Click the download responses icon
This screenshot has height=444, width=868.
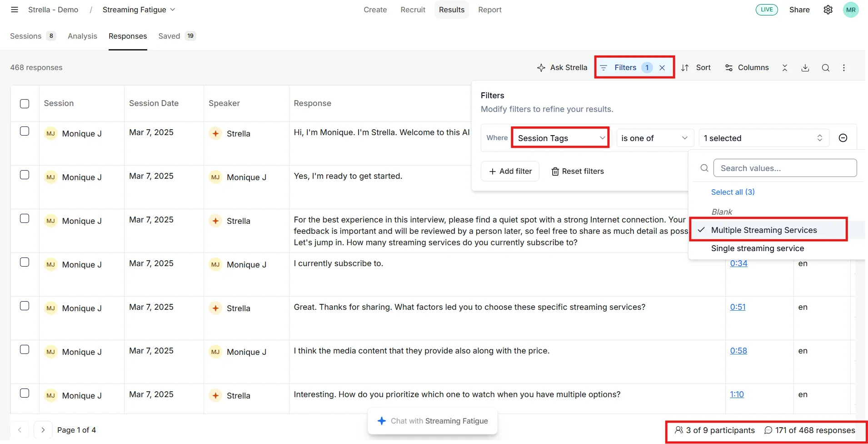pos(805,68)
